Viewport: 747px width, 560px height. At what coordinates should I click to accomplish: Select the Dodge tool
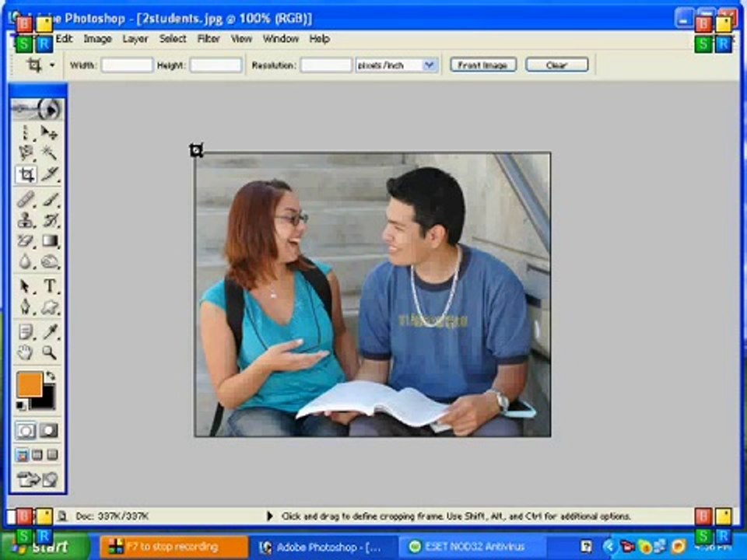click(x=49, y=261)
